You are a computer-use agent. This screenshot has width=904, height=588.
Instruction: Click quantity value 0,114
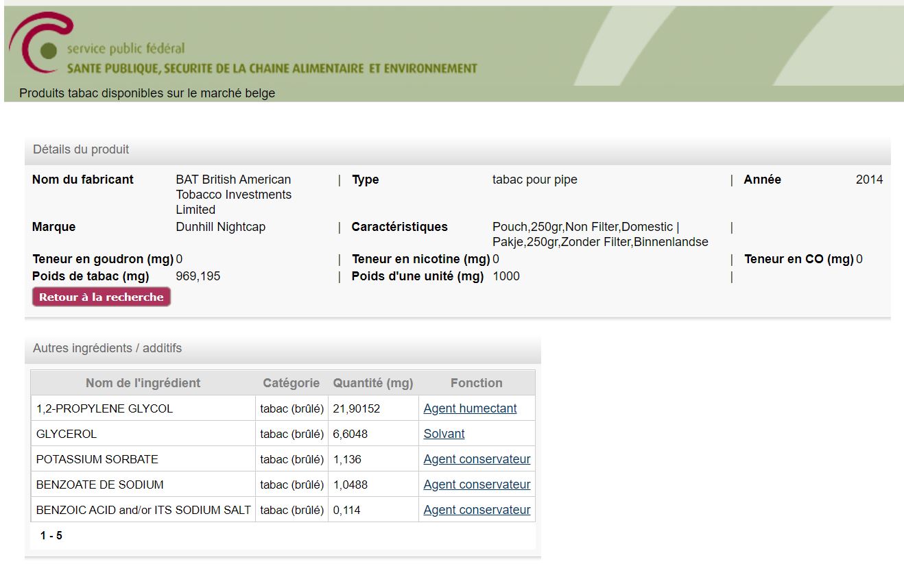click(x=346, y=510)
